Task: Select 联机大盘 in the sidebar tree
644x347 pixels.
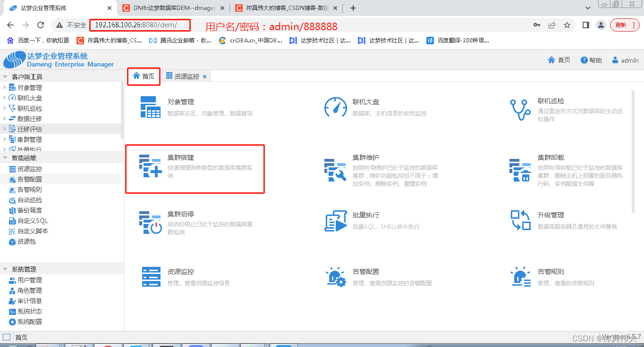Action: [30, 98]
